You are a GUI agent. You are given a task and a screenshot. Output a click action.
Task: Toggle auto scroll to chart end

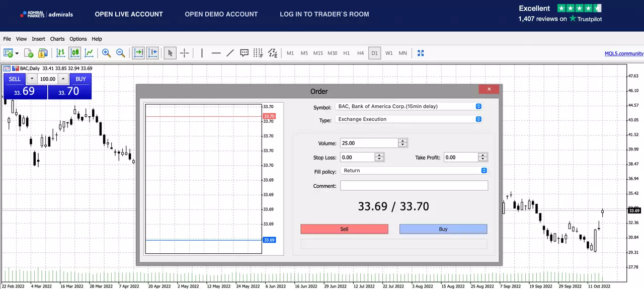click(x=138, y=53)
